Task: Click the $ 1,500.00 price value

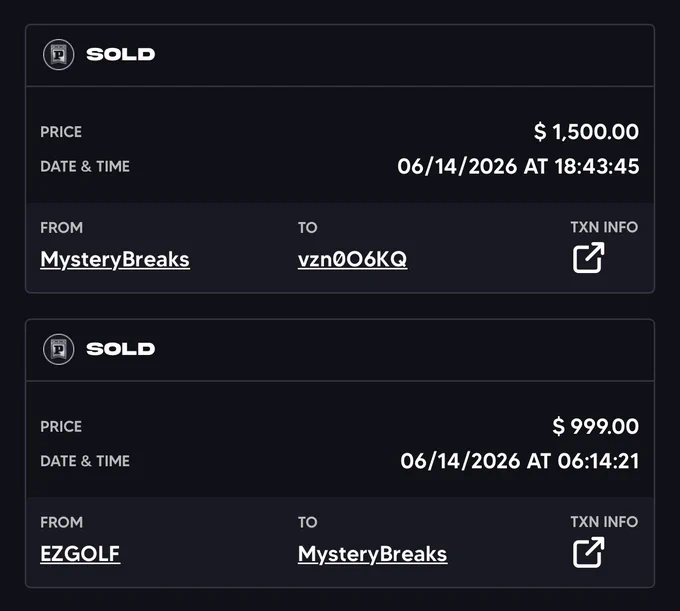Action: tap(586, 131)
